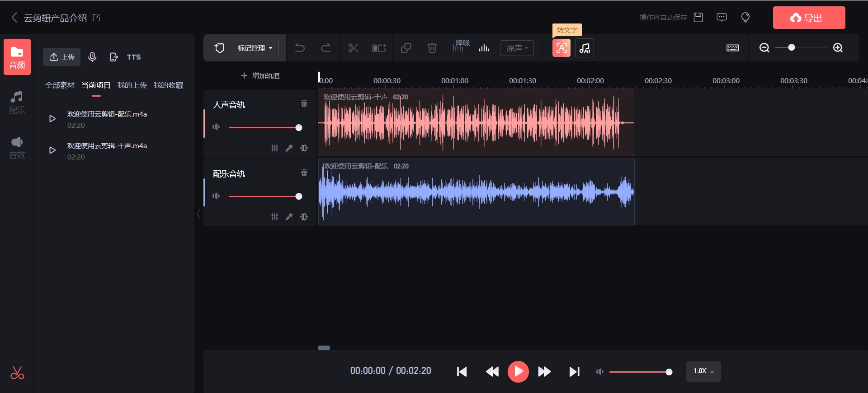868x393 pixels.
Task: Click the microphone record icon
Action: point(92,57)
